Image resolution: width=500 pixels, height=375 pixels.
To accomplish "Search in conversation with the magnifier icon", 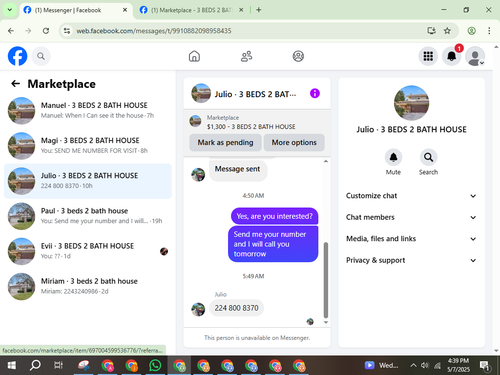I will (428, 157).
